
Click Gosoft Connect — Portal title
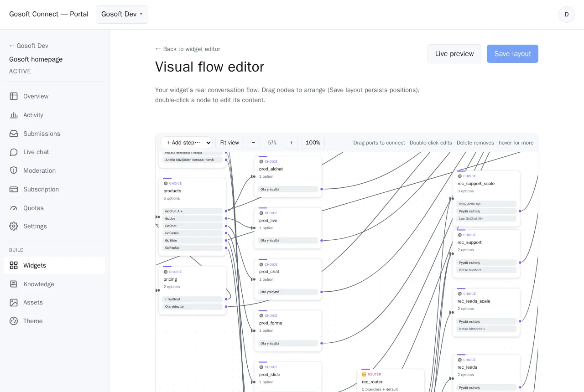coord(49,14)
